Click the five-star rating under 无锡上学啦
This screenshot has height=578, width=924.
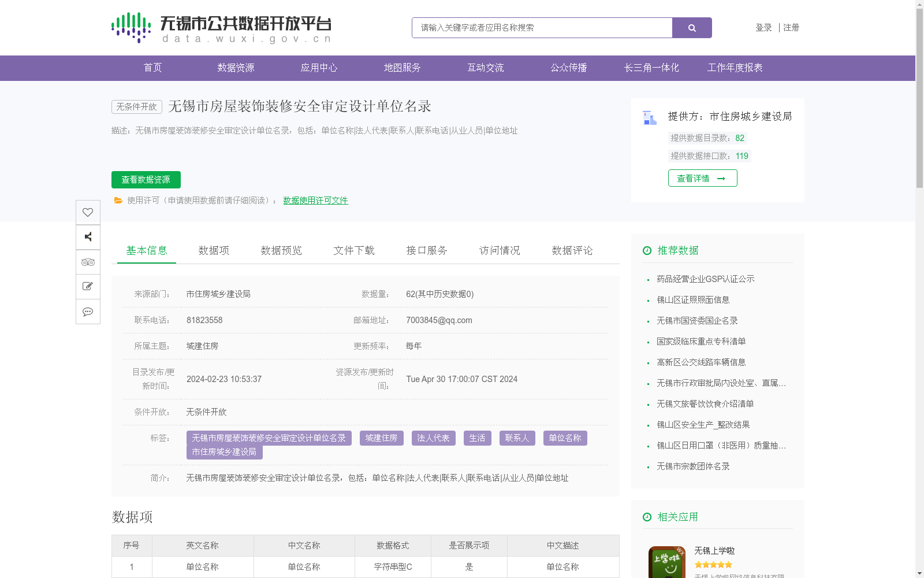tap(713, 565)
